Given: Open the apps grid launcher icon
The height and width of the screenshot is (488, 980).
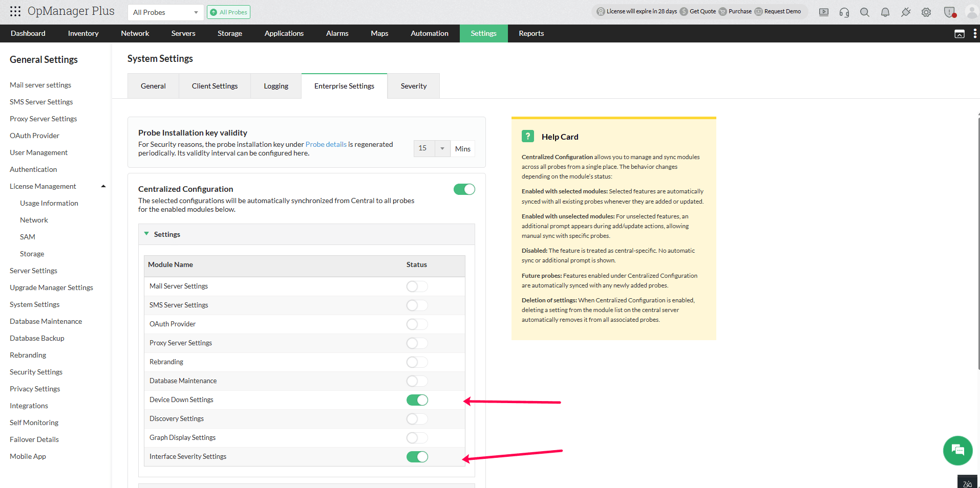Looking at the screenshot, I should (15, 11).
